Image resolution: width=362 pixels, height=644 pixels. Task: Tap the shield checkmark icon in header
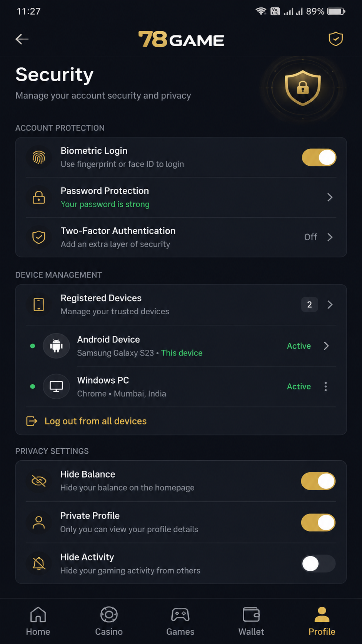click(335, 39)
